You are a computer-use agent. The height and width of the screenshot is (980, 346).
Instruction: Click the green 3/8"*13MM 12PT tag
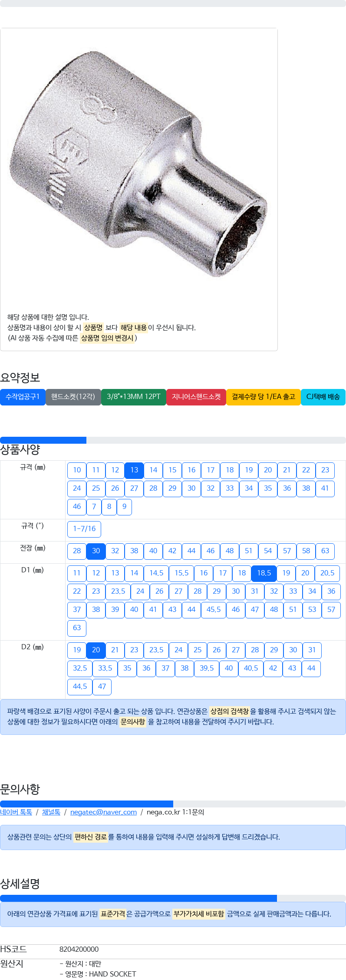tap(134, 397)
